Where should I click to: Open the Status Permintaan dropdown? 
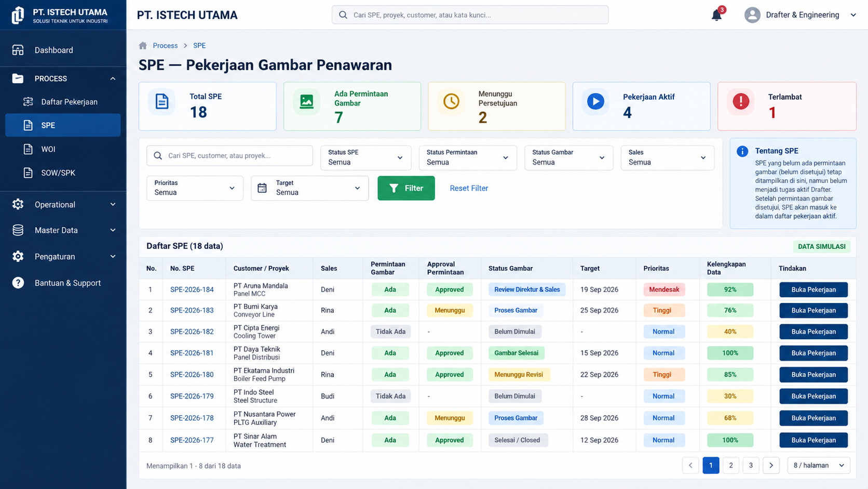pos(468,157)
